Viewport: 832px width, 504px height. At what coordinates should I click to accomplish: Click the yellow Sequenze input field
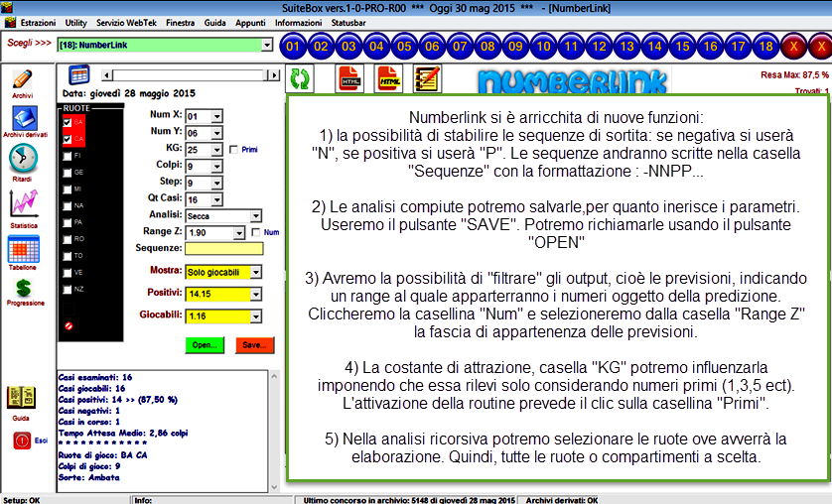coord(224,249)
